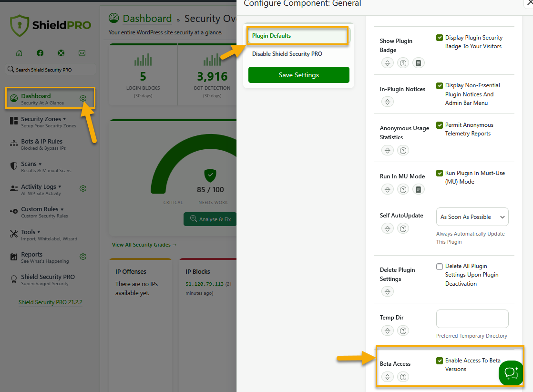Click Shield Security PRO 21.2.2 version link
Screen dimensions: 533x392
click(x=51, y=302)
